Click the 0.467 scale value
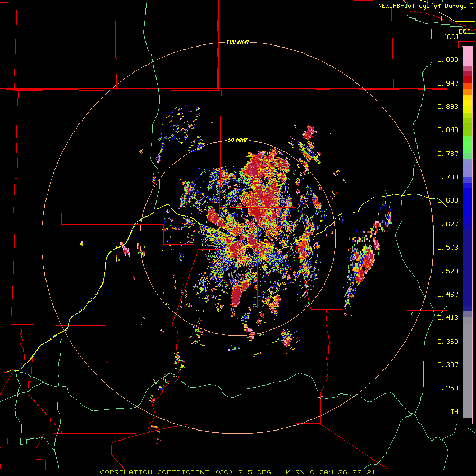This screenshot has width=476, height=476. coord(448,295)
